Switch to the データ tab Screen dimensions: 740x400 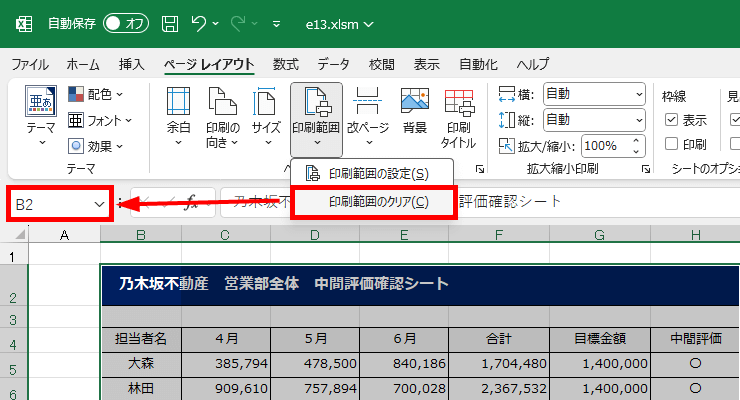[333, 64]
